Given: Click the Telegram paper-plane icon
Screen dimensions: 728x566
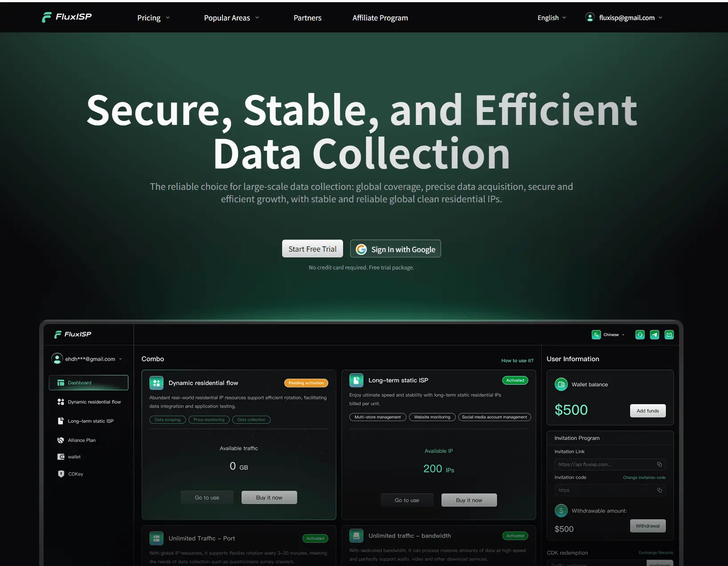Looking at the screenshot, I should [x=655, y=335].
